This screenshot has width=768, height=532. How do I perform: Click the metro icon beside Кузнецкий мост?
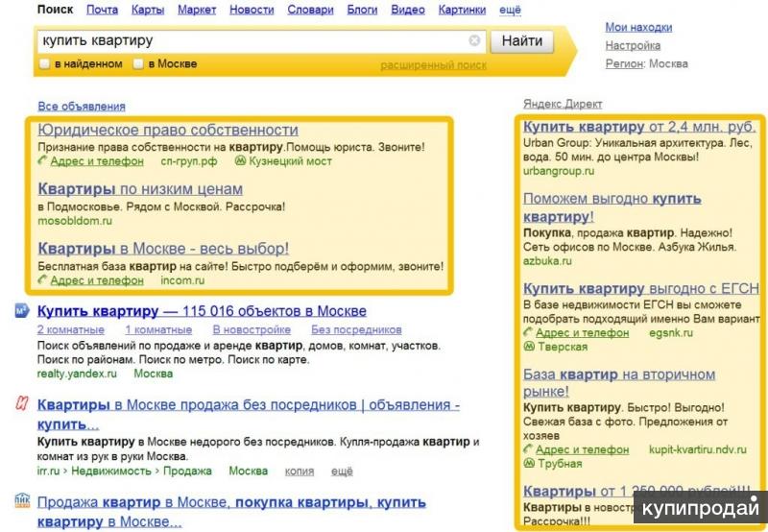240,160
